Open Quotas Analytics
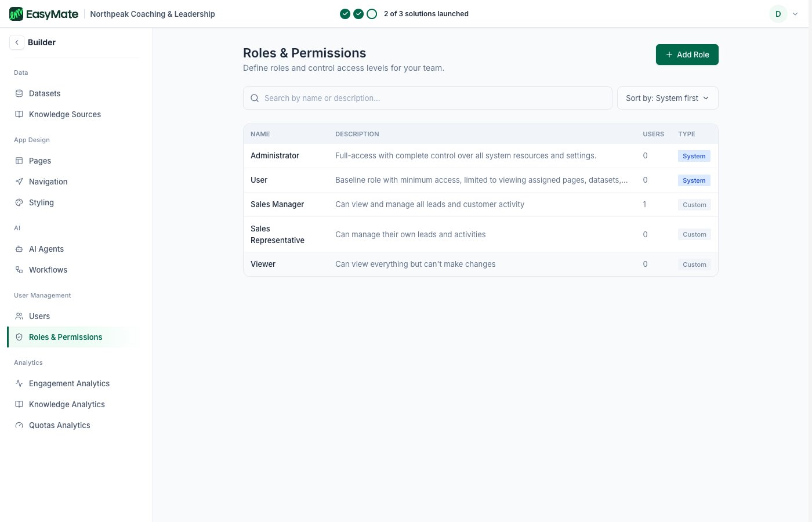Screen dimensions: 812x522 click(73, 425)
